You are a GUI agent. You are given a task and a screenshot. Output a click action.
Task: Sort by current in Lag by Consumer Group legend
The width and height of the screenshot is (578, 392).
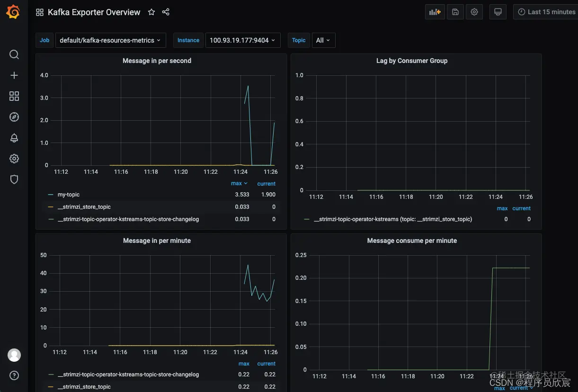click(x=521, y=208)
